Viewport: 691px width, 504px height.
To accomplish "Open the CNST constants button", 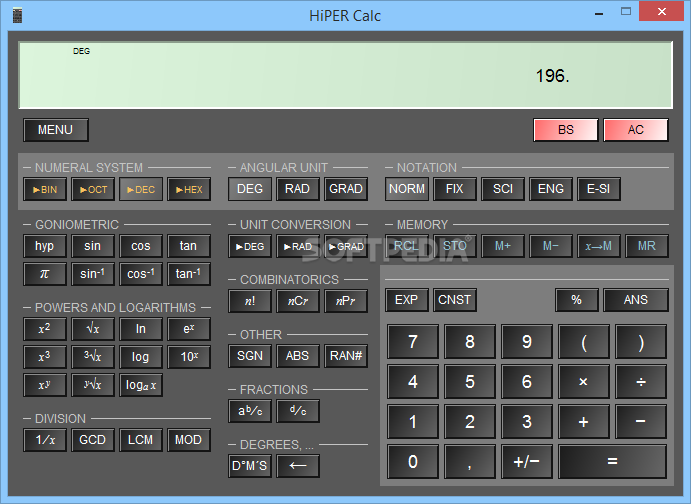I will click(x=455, y=300).
